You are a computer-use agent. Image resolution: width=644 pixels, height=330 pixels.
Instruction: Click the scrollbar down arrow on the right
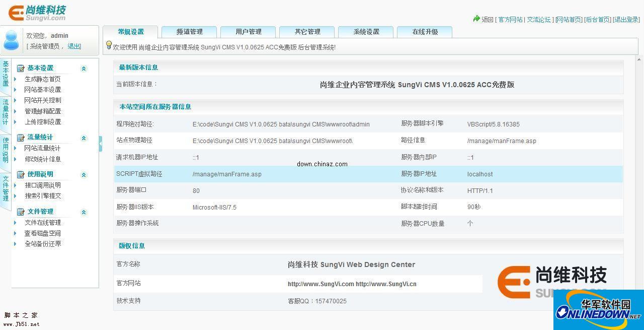coord(640,326)
